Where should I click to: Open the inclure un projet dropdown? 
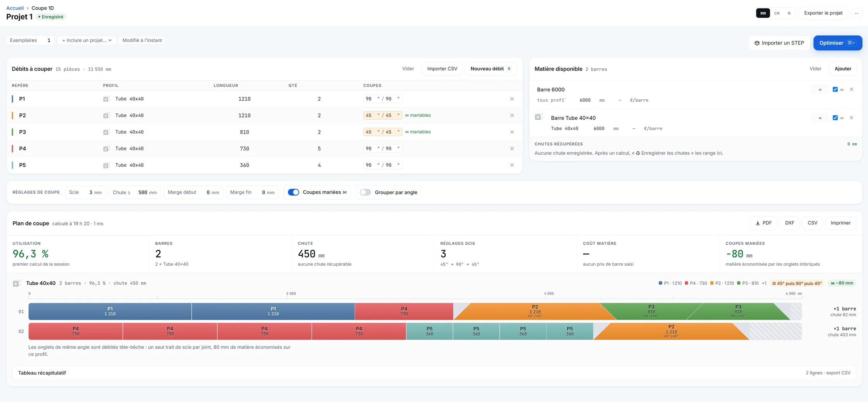[x=87, y=40]
